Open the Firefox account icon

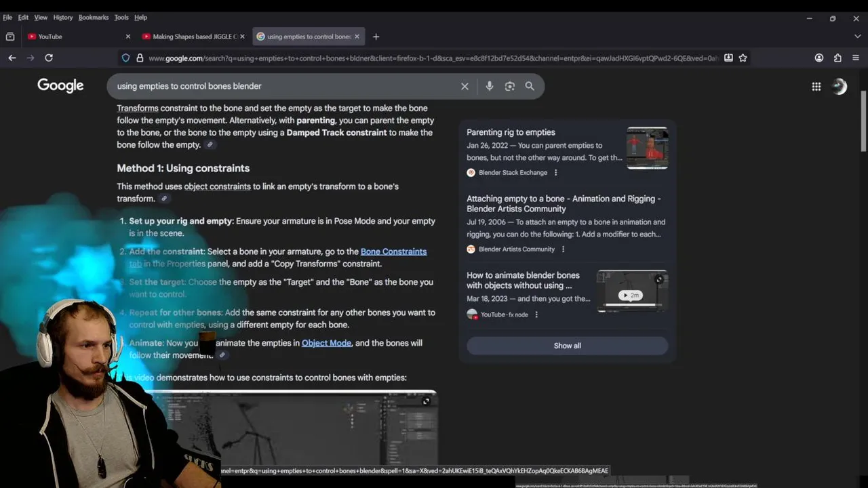click(819, 58)
